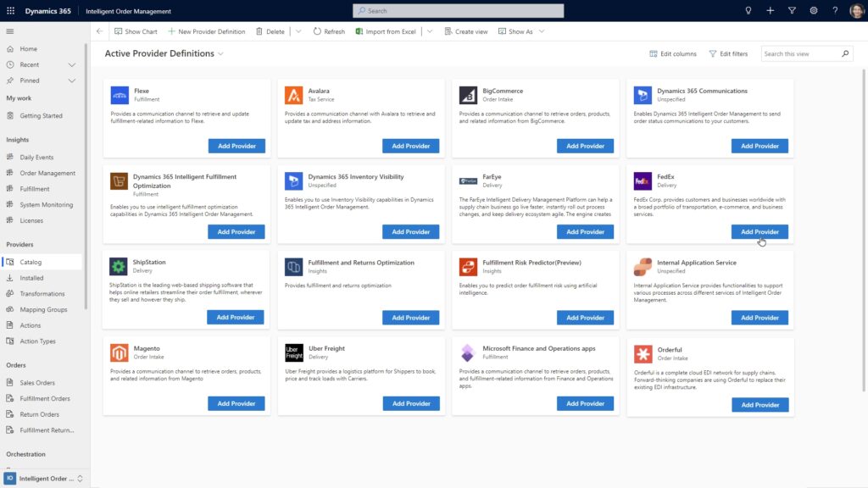The width and height of the screenshot is (868, 488).
Task: Open quick create with the plus icon
Action: (x=770, y=10)
